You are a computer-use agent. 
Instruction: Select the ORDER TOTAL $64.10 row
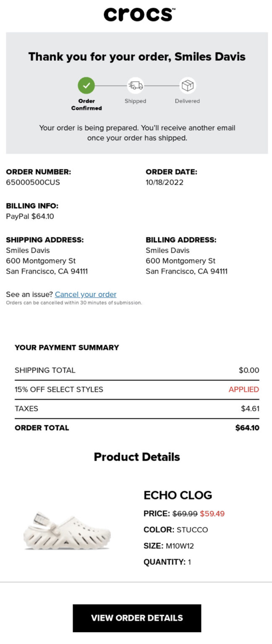pos(136,428)
